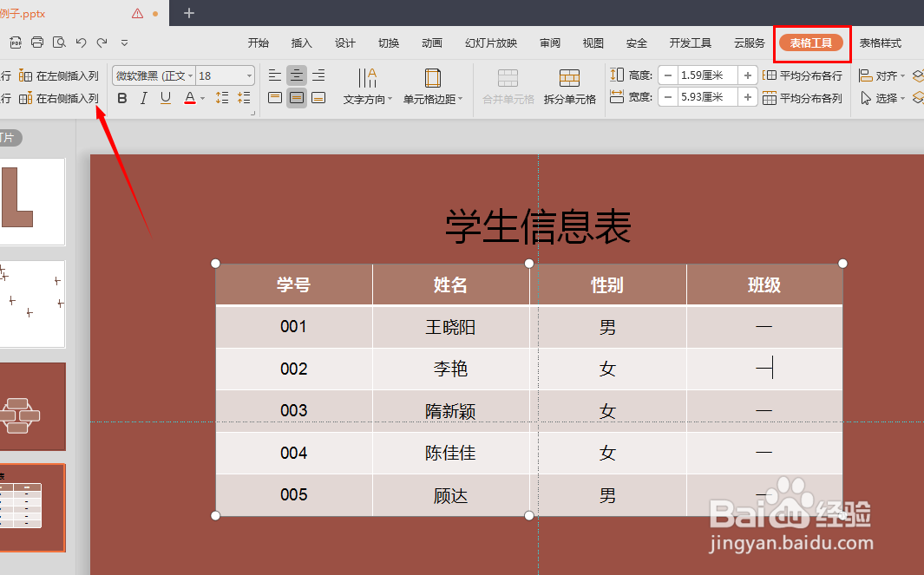Toggle underline formatting
This screenshot has height=575, width=924.
tap(165, 98)
